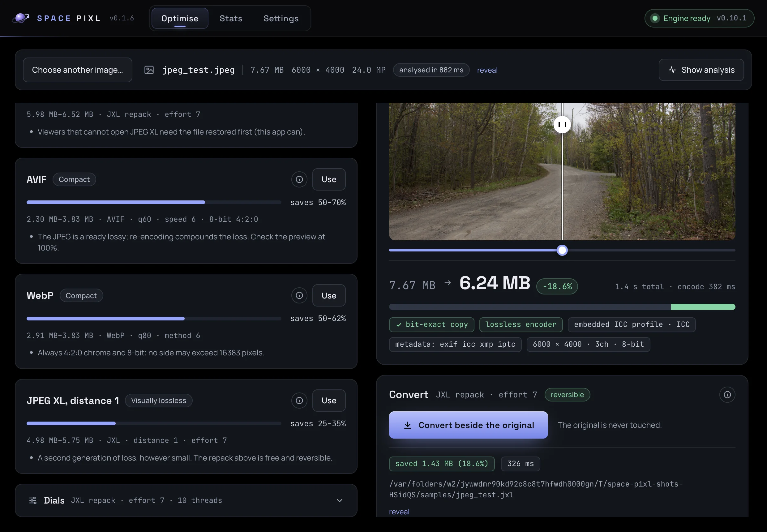Viewport: 767px width, 532px height.
Task: Click the Show analysis button
Action: click(x=701, y=70)
